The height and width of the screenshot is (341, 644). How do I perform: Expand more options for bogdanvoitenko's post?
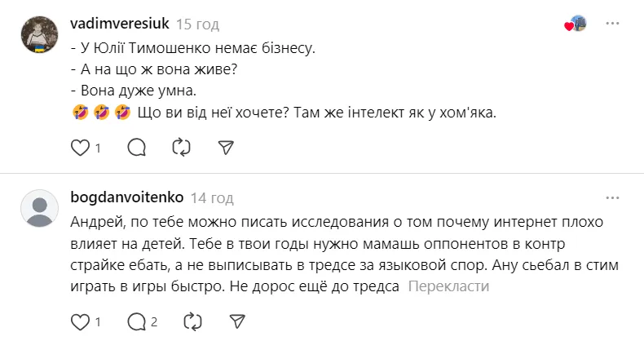click(612, 197)
